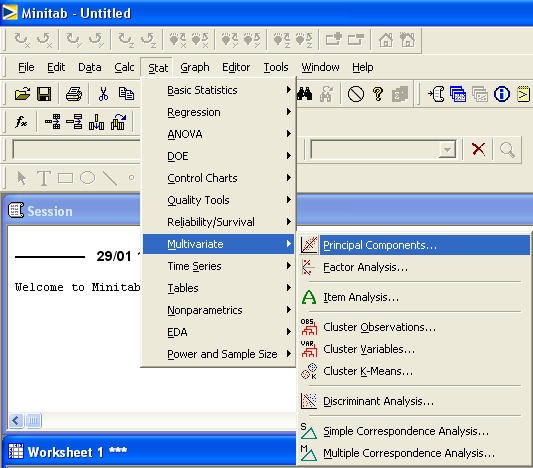Click the yellow Help question mark icon
Screen dimensions: 533x468
pos(378,94)
